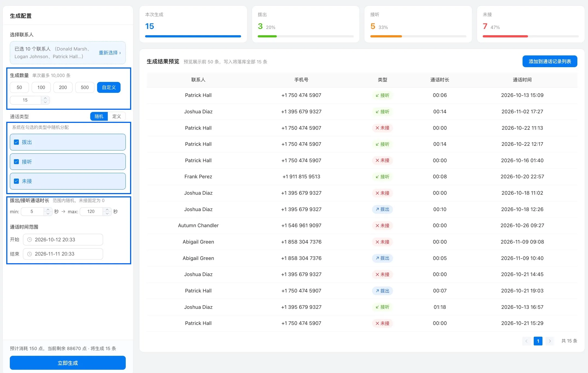Screen dimensions: 588x373
Task: Increase min duration using up stepper
Action: tap(48, 209)
